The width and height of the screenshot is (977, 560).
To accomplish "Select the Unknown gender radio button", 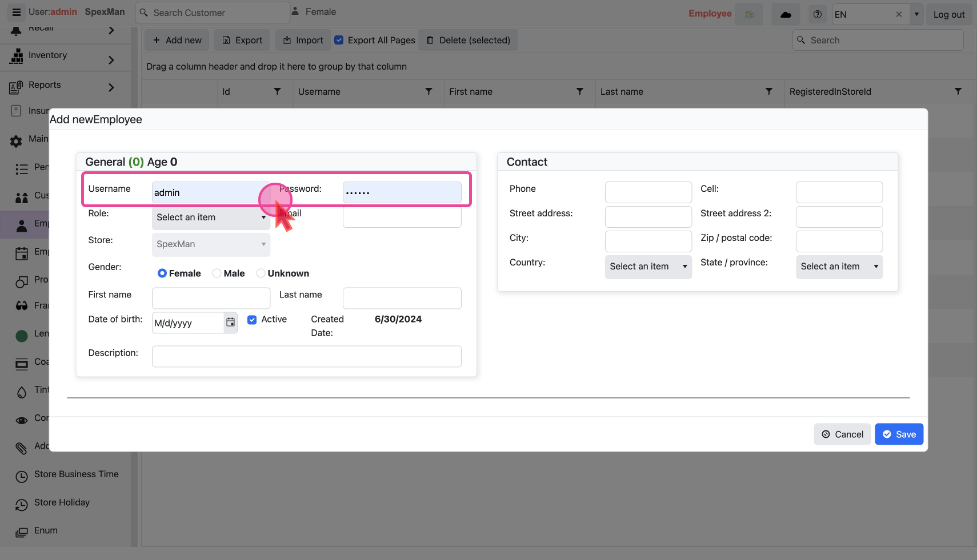I will 261,273.
